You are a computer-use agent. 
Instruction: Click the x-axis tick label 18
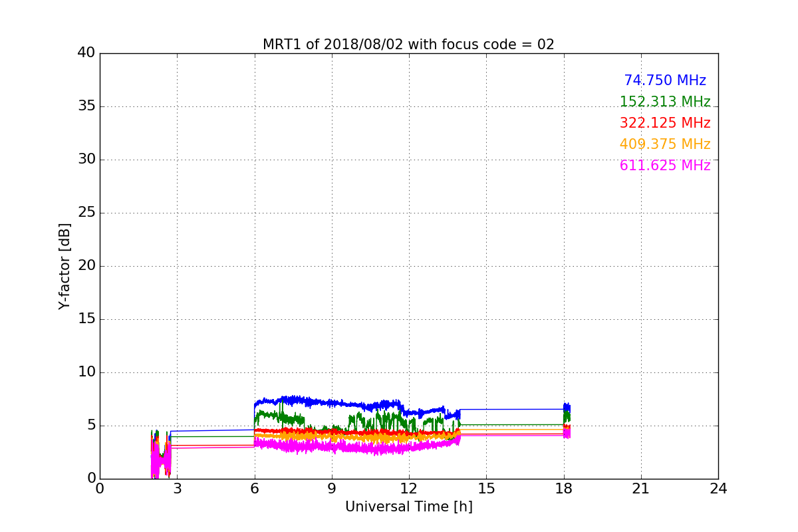(x=564, y=488)
